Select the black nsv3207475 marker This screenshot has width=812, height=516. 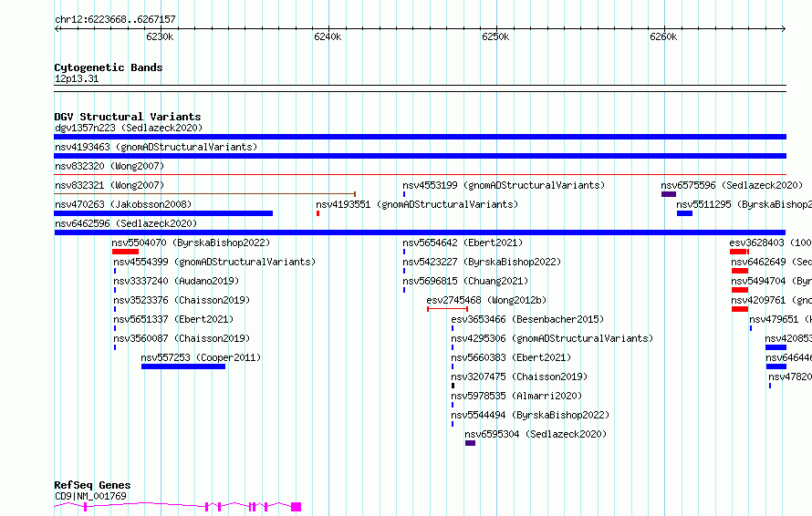tap(453, 386)
